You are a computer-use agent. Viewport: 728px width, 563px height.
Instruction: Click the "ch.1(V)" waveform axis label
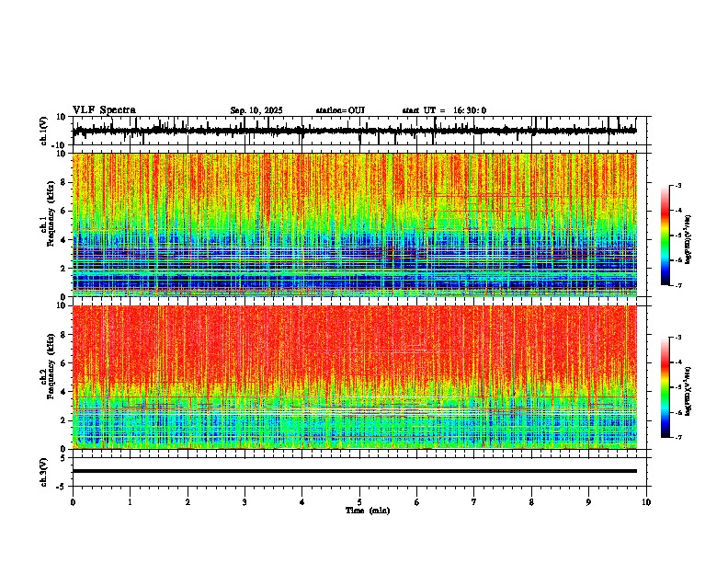pos(44,131)
